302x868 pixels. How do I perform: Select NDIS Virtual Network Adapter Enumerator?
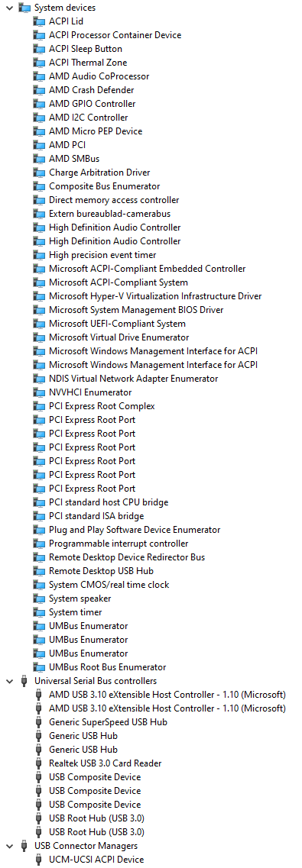(x=133, y=379)
